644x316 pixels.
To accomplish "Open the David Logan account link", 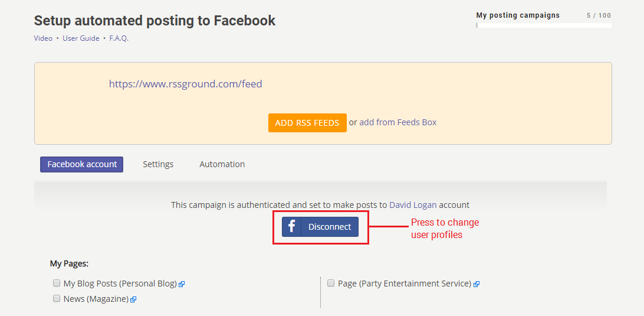I will 413,204.
